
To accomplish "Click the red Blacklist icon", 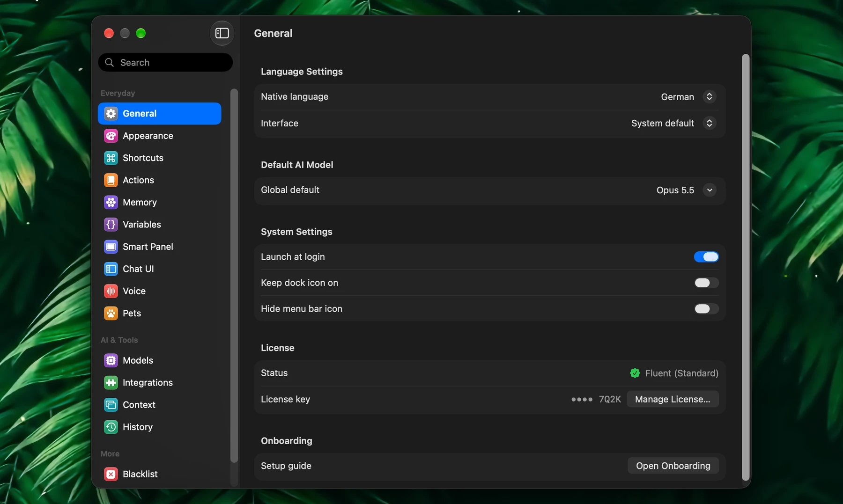I will pos(111,474).
